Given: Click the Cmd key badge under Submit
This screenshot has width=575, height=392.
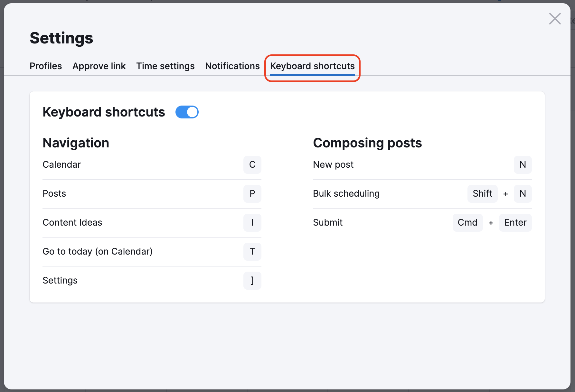Looking at the screenshot, I should pyautogui.click(x=467, y=222).
